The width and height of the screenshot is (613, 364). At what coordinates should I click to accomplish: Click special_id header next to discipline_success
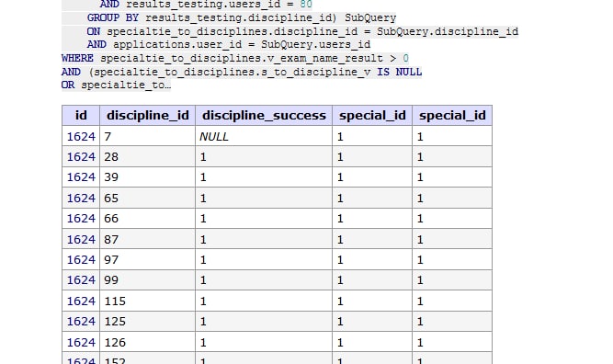[372, 115]
